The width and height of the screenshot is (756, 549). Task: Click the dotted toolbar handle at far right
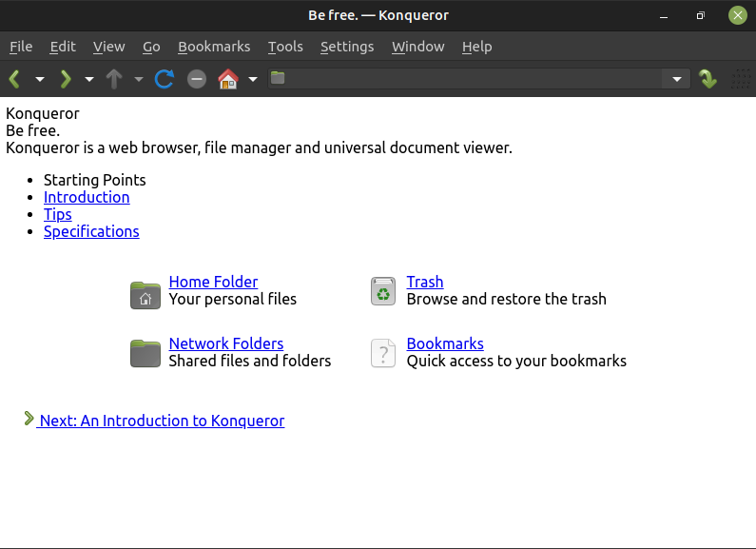(741, 79)
